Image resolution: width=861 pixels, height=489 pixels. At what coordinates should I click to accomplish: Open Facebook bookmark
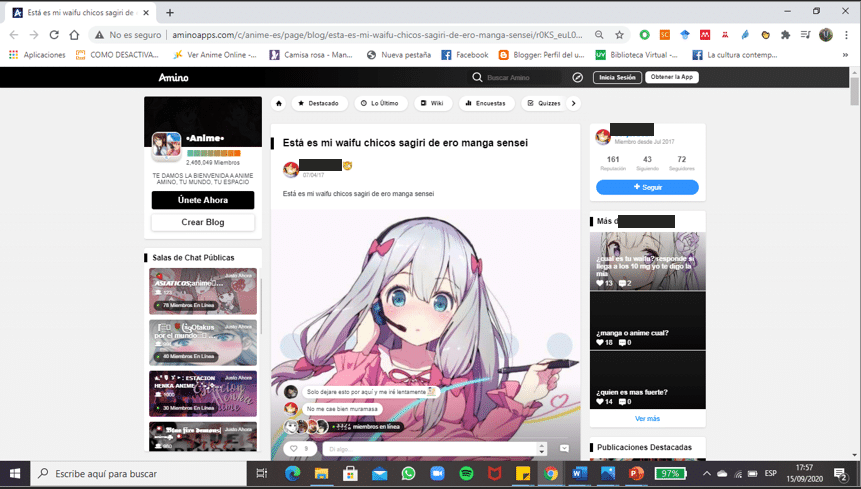click(465, 55)
